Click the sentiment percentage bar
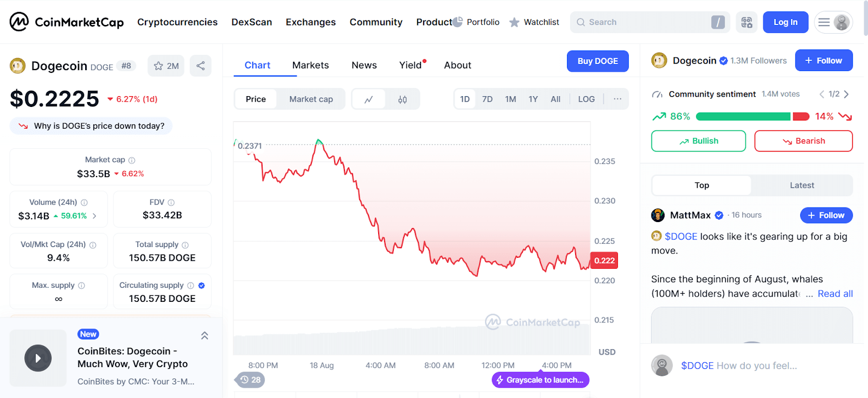This screenshot has width=868, height=398. tap(752, 116)
